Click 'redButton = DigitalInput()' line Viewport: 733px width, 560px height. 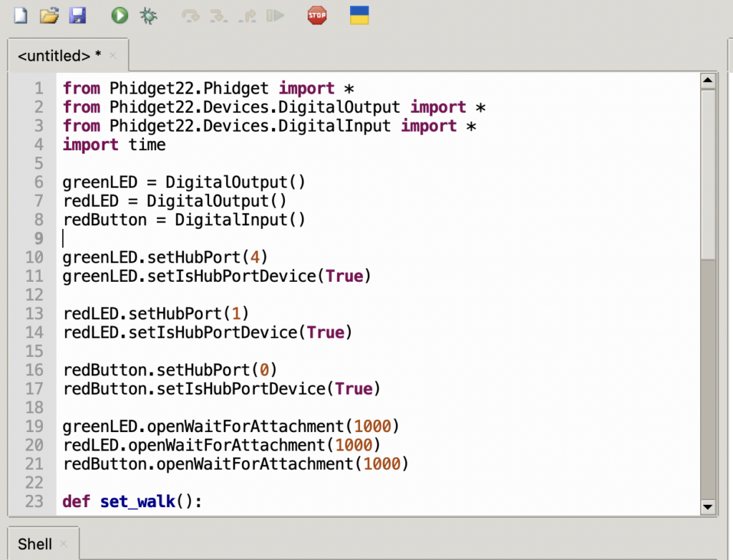click(184, 220)
